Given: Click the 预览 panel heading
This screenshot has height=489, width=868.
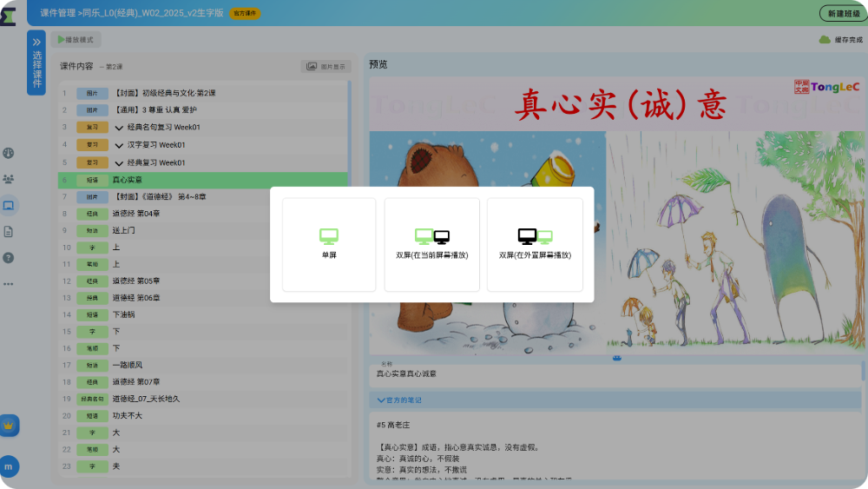Looking at the screenshot, I should pos(378,65).
